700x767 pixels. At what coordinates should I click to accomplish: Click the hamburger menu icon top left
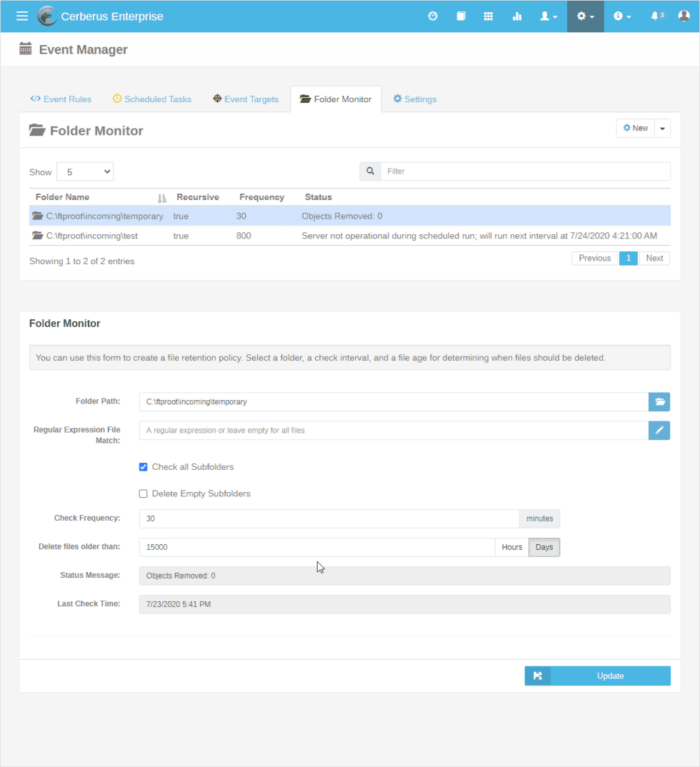click(x=21, y=16)
